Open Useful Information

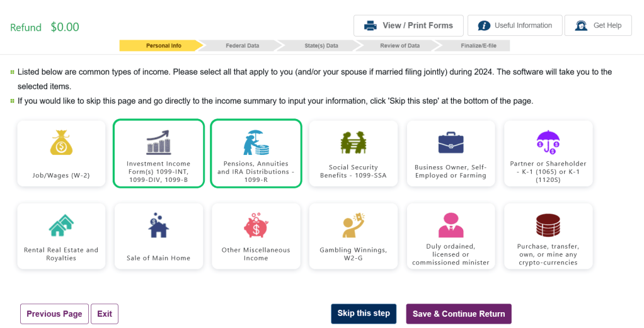click(x=515, y=26)
